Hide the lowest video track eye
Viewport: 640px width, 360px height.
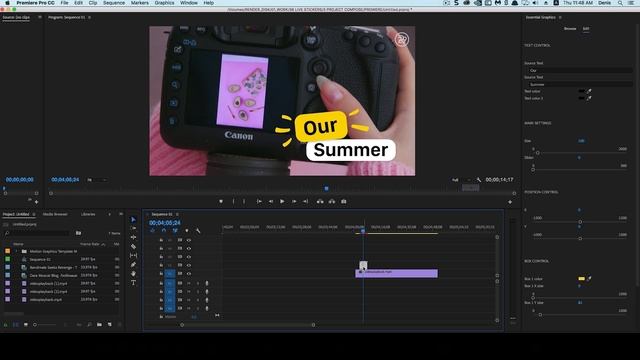point(189,273)
